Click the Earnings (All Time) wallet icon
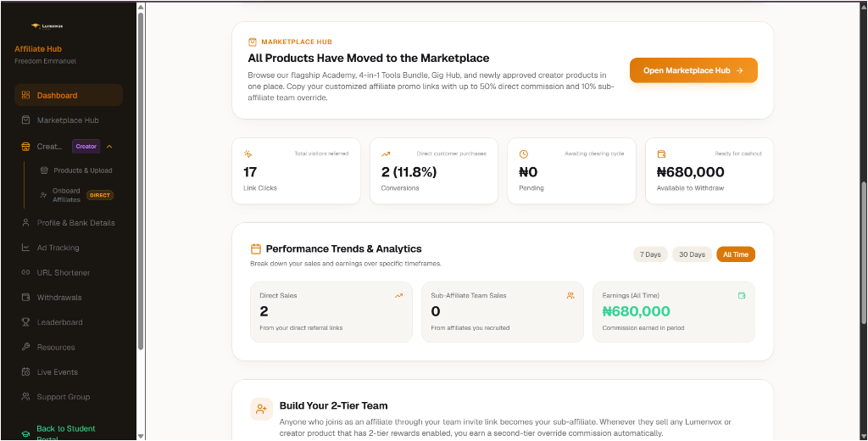 click(x=742, y=296)
